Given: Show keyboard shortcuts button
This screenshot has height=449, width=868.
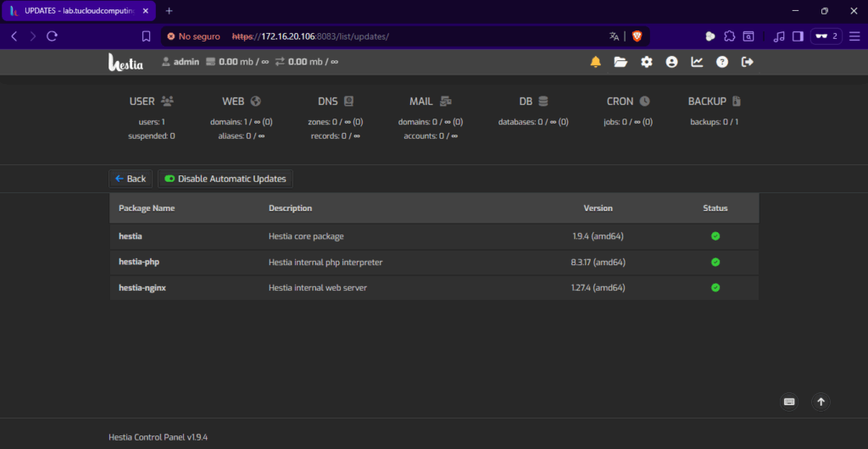Looking at the screenshot, I should (789, 402).
